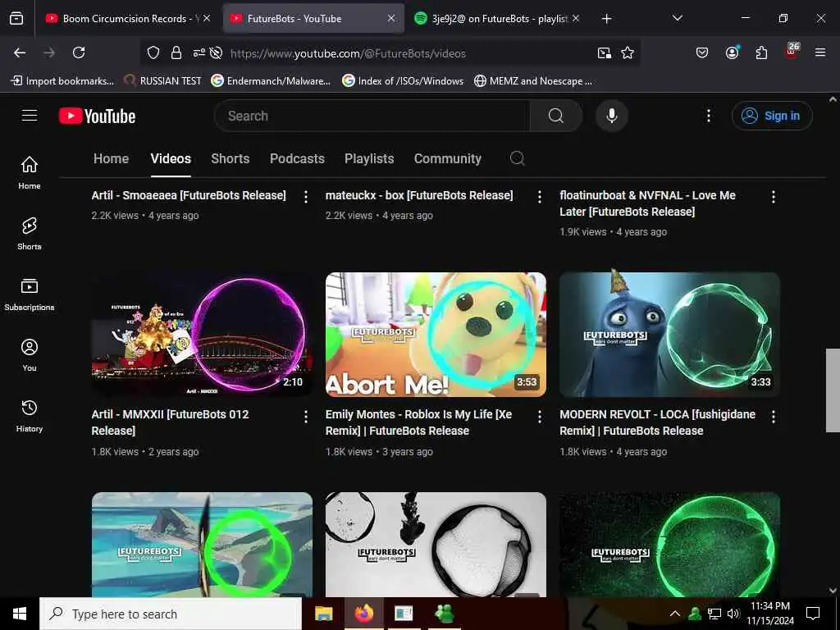
Task: Open volume control in system tray
Action: [x=733, y=614]
